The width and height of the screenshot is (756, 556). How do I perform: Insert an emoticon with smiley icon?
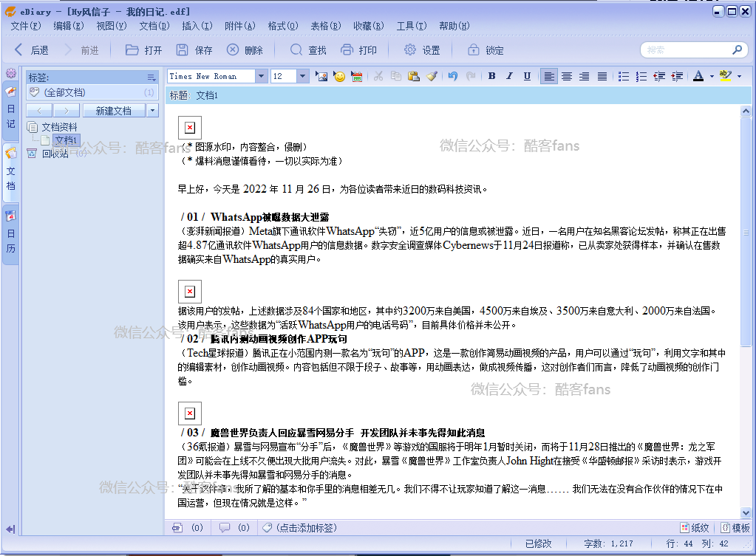[339, 76]
